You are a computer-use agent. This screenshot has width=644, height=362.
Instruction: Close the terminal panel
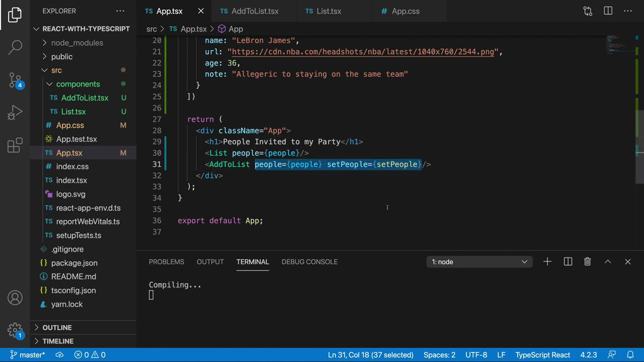click(628, 261)
